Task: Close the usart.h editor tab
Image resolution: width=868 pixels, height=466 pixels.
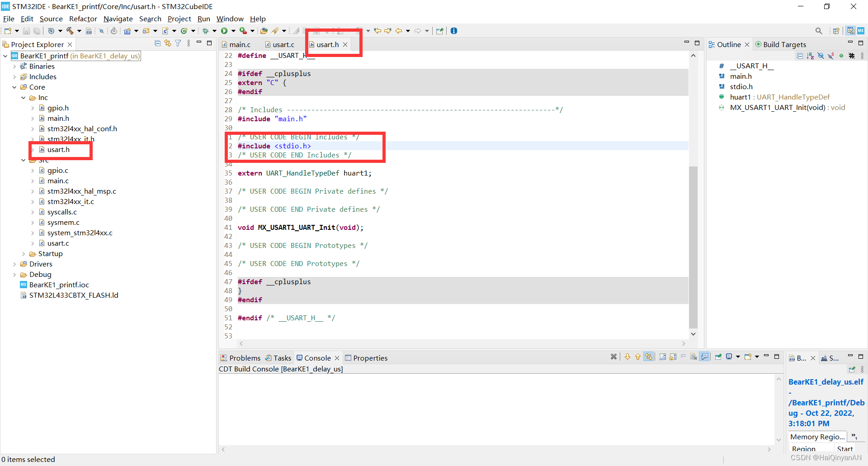Action: coord(345,44)
